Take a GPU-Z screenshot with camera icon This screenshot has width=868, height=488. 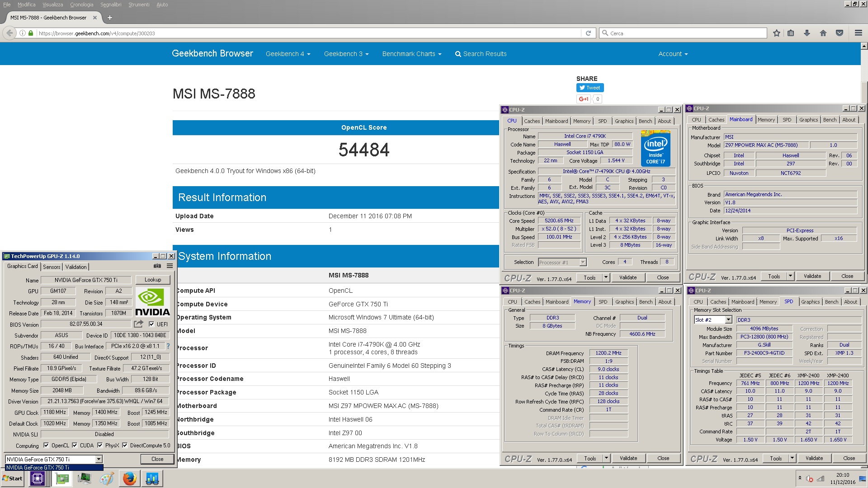tap(157, 266)
